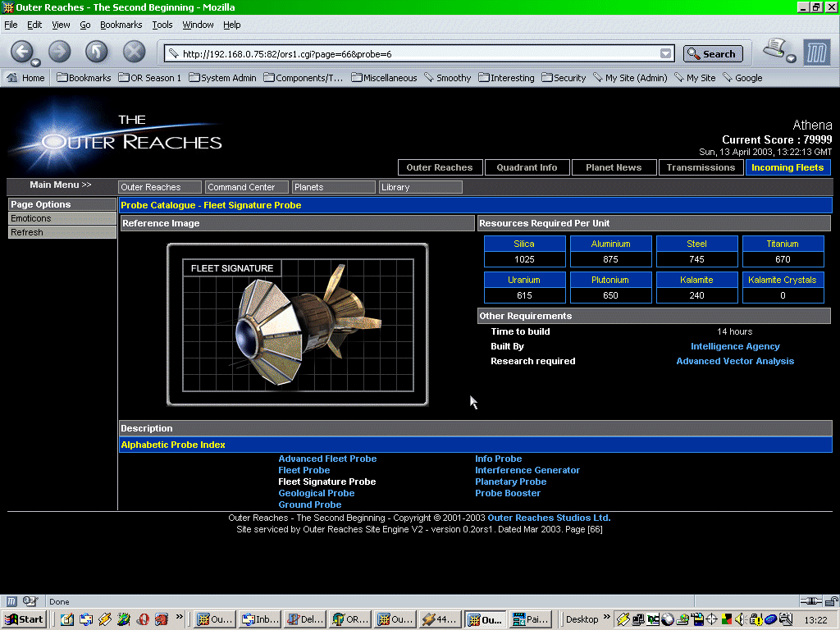Click the Mozilla throbber logo icon

(816, 52)
